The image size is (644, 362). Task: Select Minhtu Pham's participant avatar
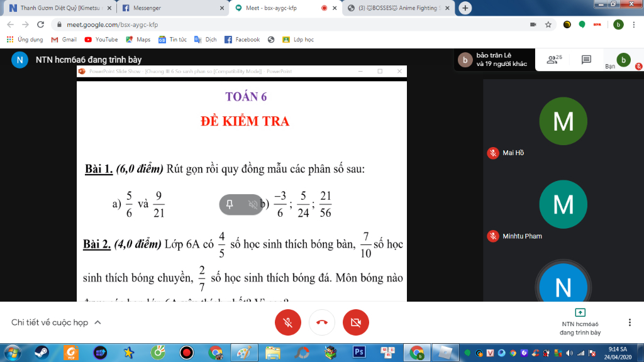(563, 204)
